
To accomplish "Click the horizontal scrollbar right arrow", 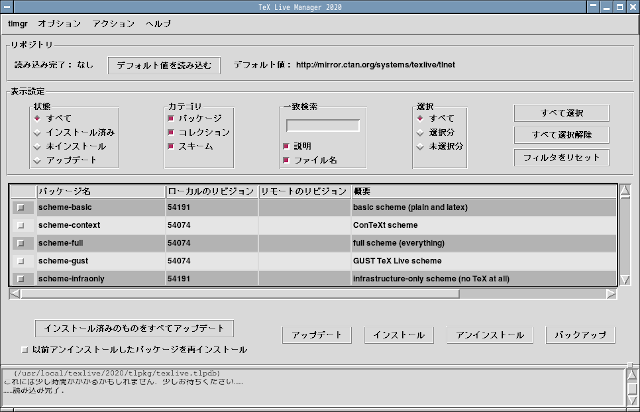I will coord(611,294).
